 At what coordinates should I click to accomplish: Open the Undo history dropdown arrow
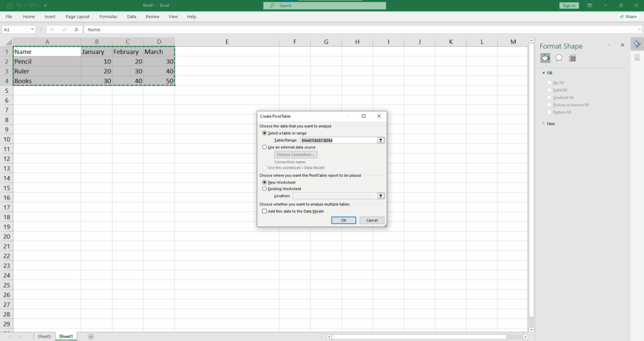pos(25,6)
